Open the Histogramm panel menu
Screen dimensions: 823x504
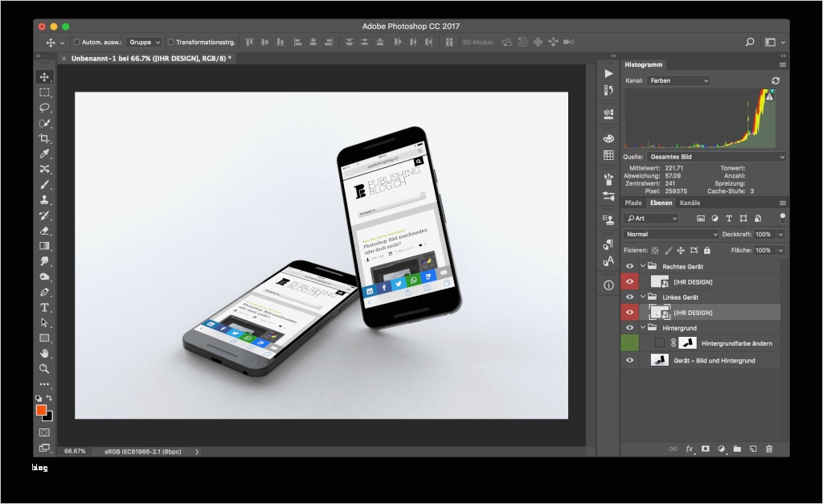click(x=783, y=64)
